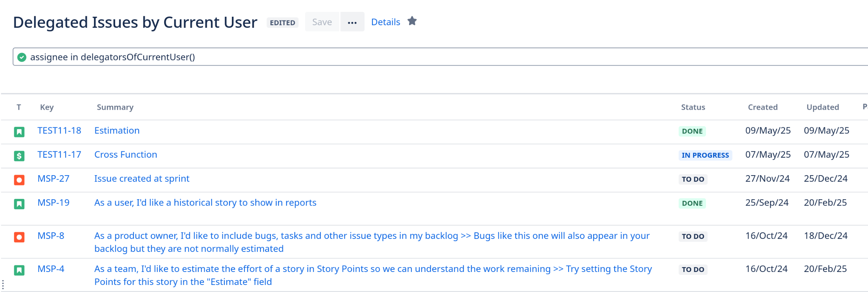Open the three-dots more actions menu
868x292 pixels.
(x=352, y=22)
